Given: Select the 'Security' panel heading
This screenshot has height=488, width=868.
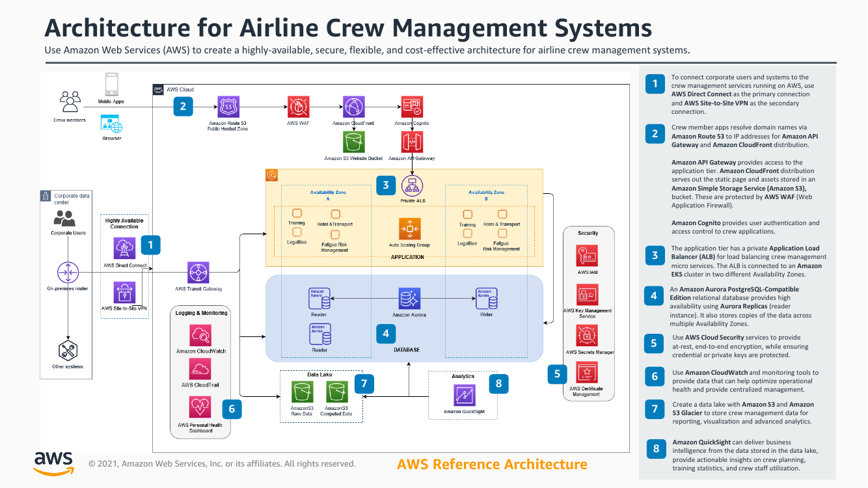Looking at the screenshot, I should (588, 233).
